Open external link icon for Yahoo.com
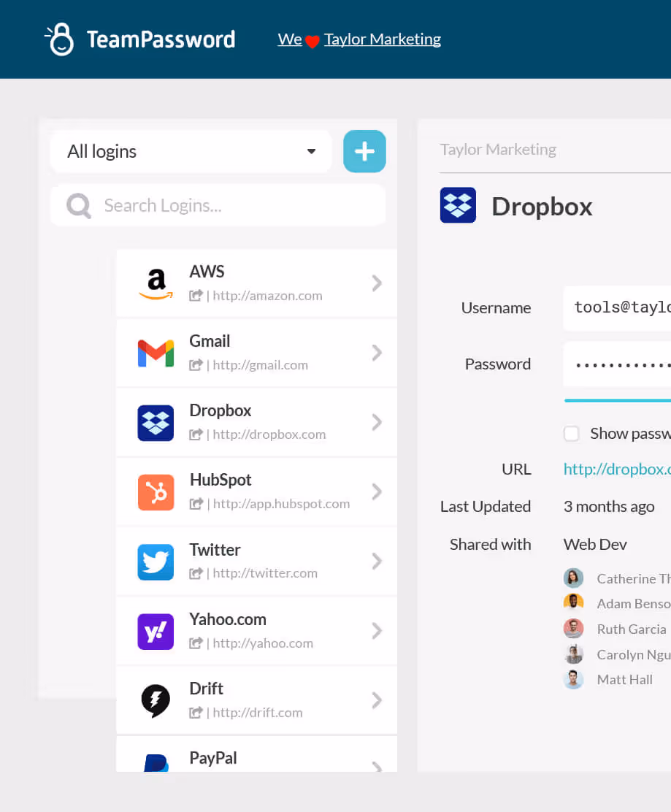The image size is (671, 812). pos(196,643)
